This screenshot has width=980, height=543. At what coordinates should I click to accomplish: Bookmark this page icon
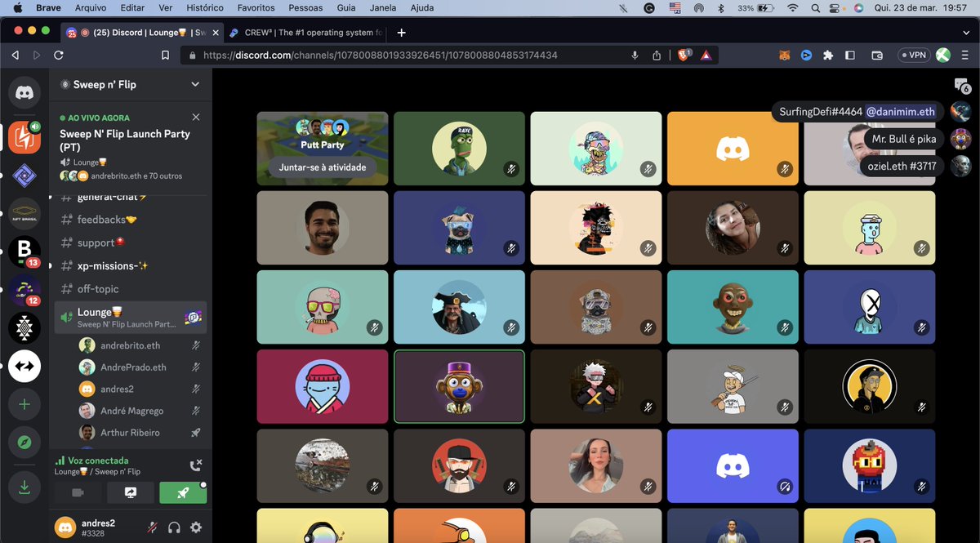[x=166, y=56]
